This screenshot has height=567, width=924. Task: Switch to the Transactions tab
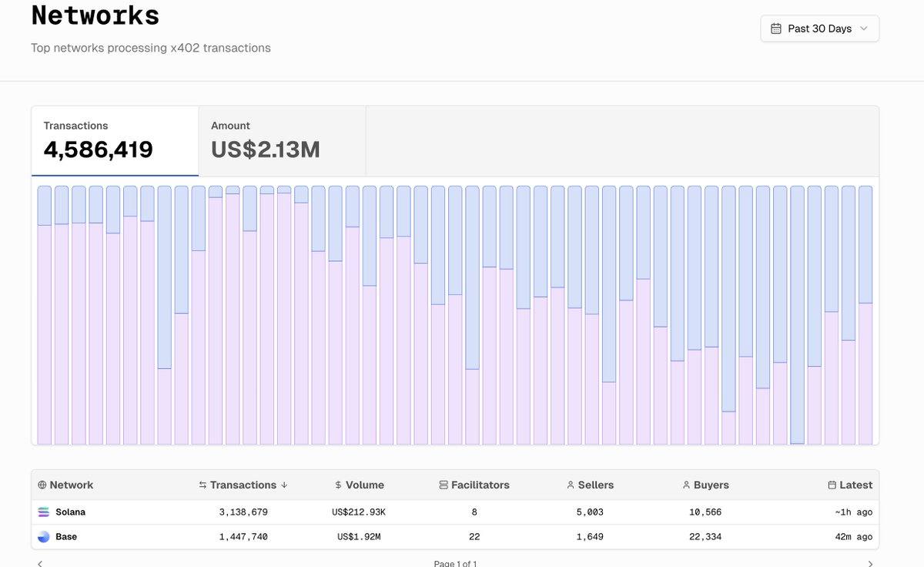coord(115,141)
